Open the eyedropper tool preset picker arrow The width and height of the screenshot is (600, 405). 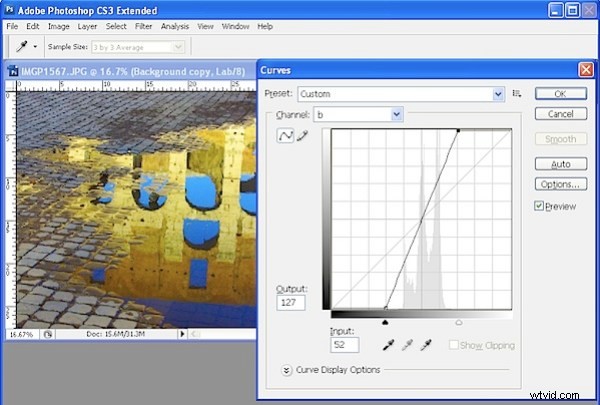[x=35, y=47]
